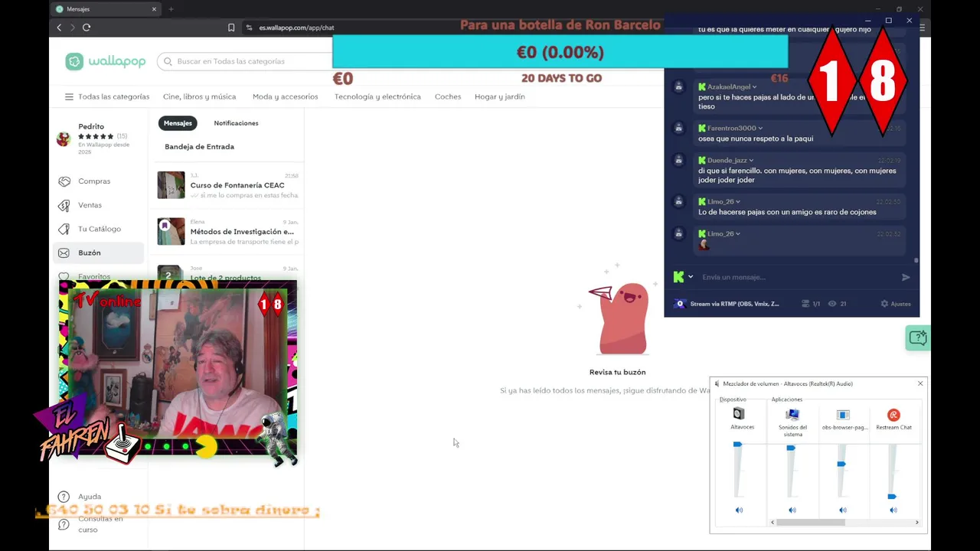Expand the Farentron3000 username dropdown
Viewport: 980px width, 551px height.
[760, 129]
